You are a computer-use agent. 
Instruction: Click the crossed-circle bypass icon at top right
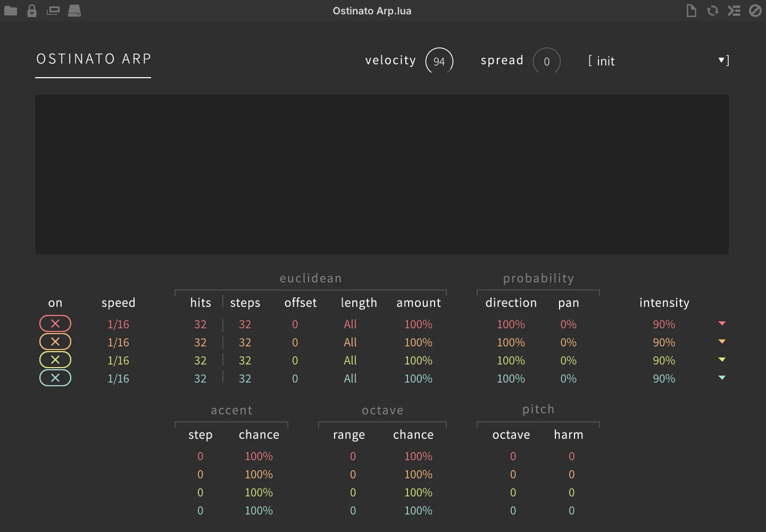pyautogui.click(x=755, y=11)
